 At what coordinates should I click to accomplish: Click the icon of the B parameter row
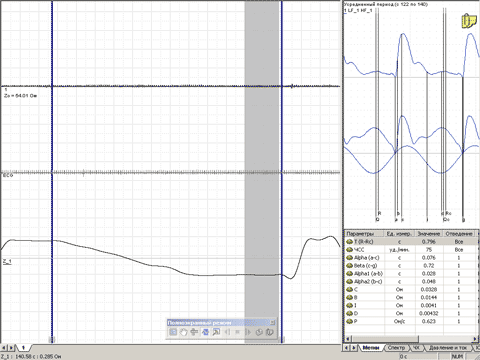349,297
